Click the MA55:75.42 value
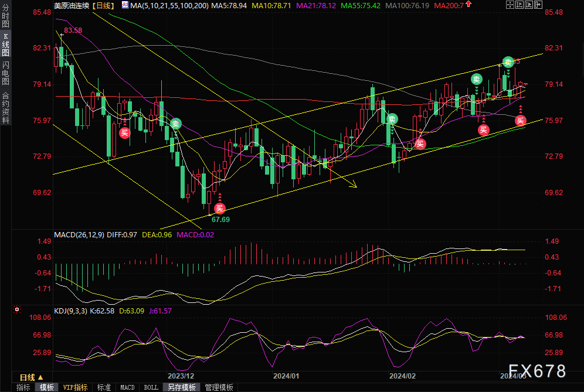Image resolution: width=584 pixels, height=392 pixels. point(361,6)
